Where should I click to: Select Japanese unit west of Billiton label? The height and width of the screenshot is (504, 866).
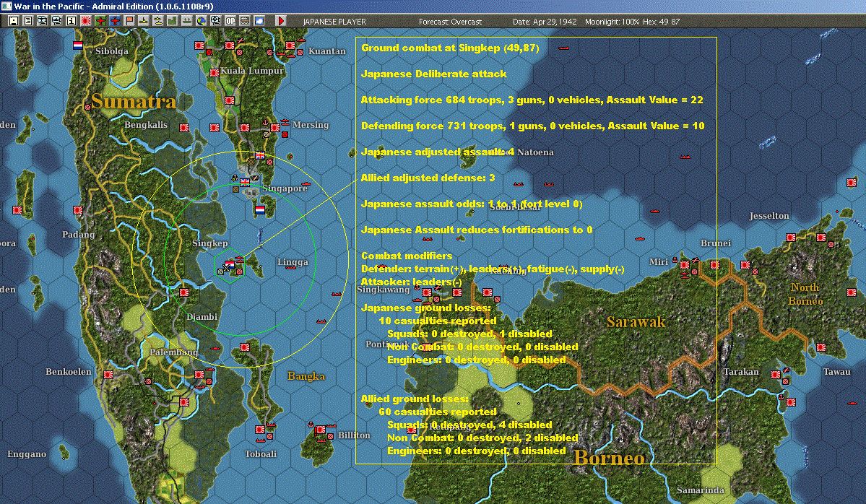[321, 430]
